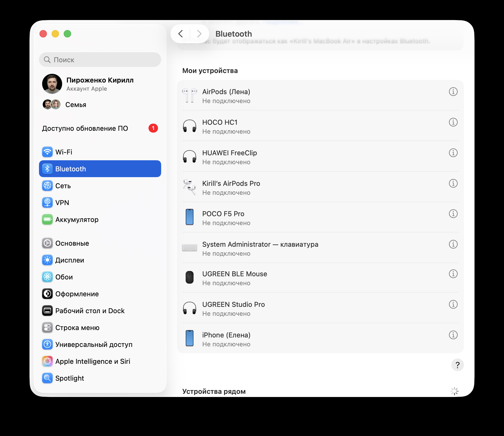
Task: Open info for UGREEN Studio Pro
Action: 453,304
